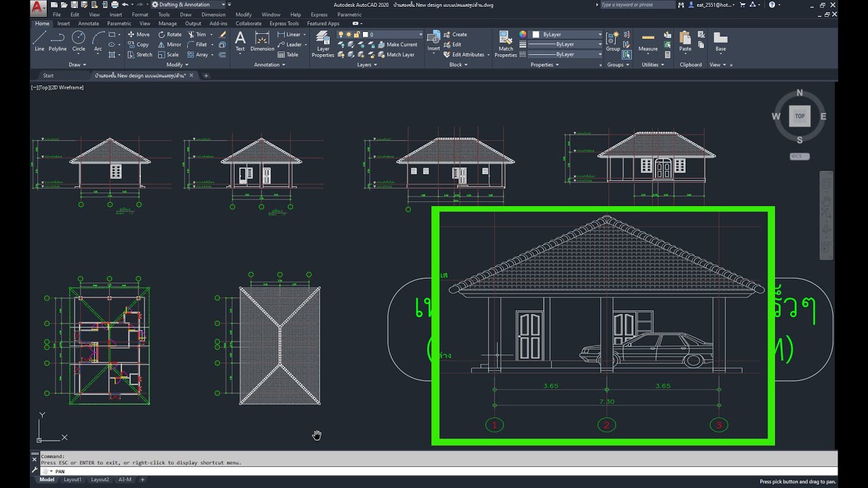868x488 pixels.
Task: Click the keyword search input field
Action: [x=637, y=5]
